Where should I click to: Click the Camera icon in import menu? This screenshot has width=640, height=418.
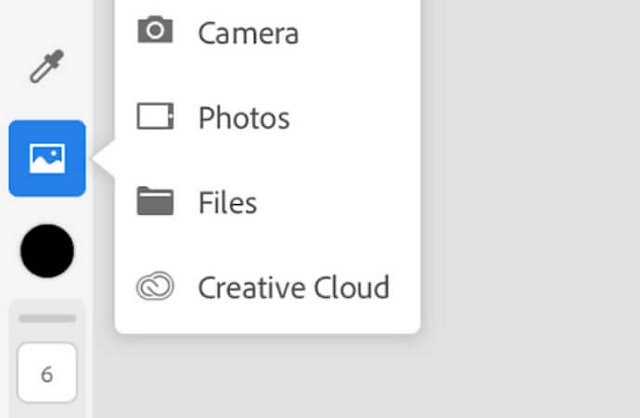coord(155,30)
